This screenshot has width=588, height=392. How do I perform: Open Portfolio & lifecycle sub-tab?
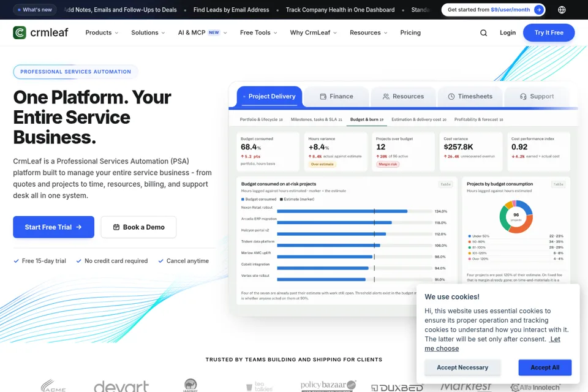point(261,119)
